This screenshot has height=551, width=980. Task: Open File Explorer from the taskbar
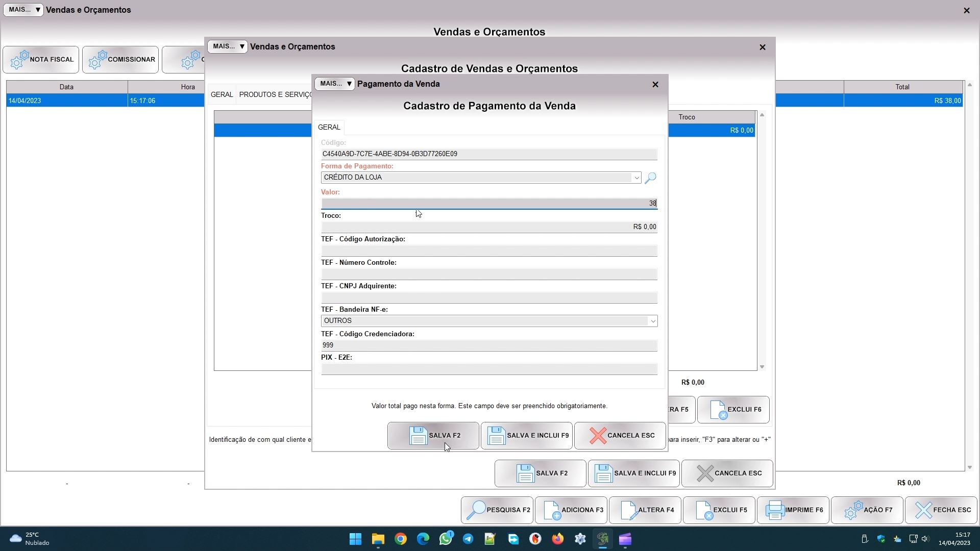click(x=378, y=539)
